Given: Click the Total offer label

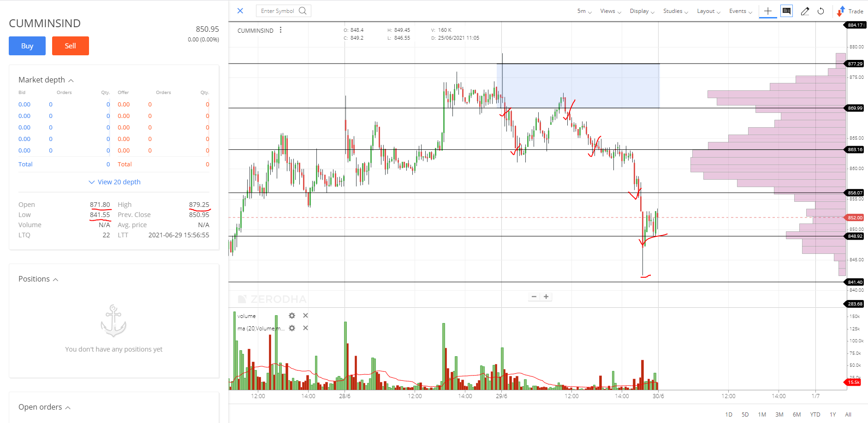Looking at the screenshot, I should point(125,164).
